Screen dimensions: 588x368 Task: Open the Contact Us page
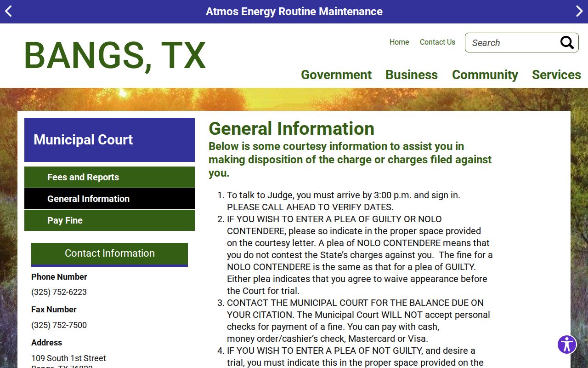tap(437, 42)
